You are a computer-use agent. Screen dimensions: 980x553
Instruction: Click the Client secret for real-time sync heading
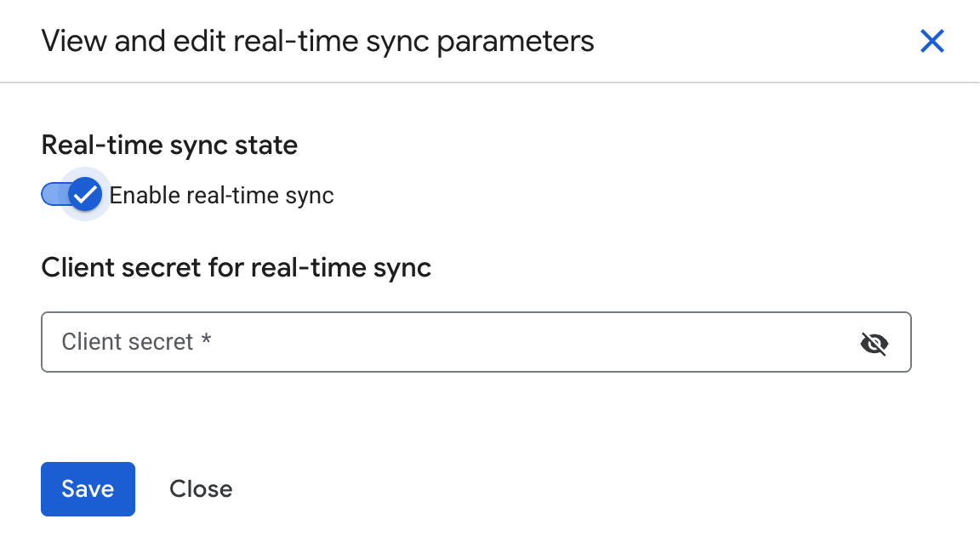click(236, 267)
